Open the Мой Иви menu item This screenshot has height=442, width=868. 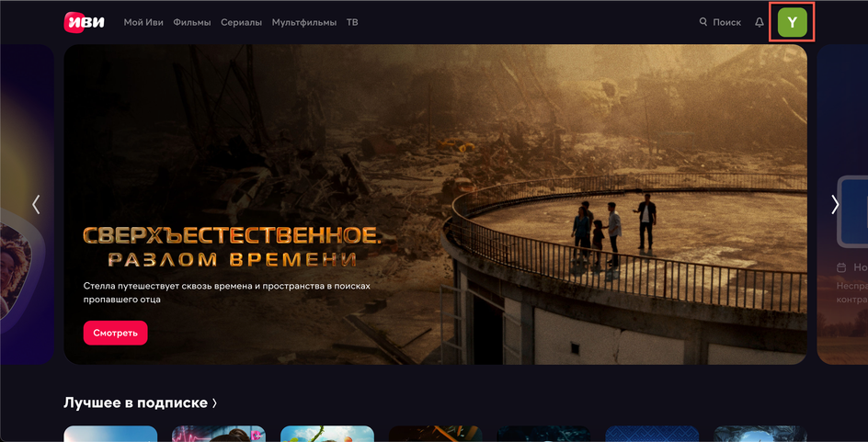(143, 23)
